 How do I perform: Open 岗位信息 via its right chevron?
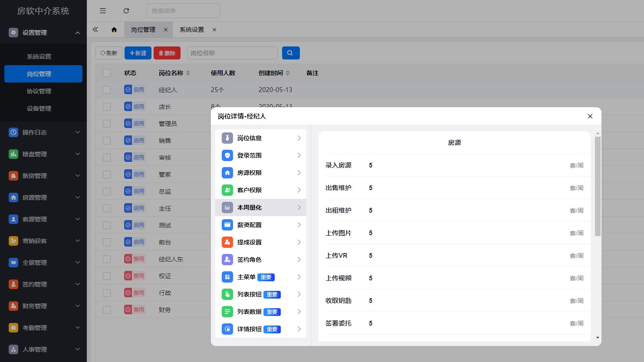click(x=299, y=138)
